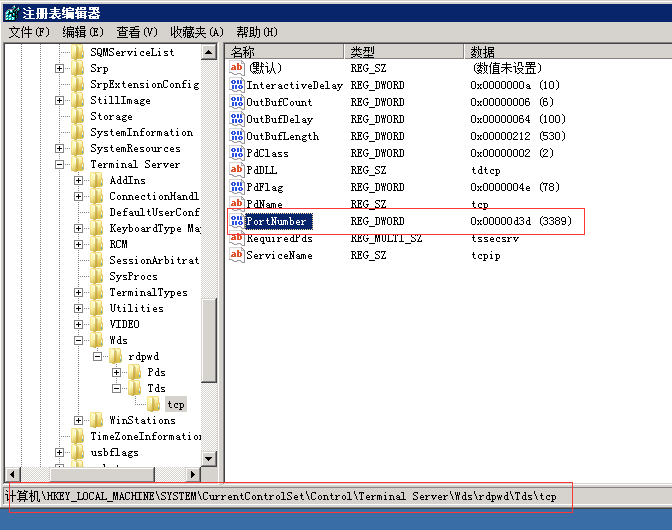Click the InteractiveDelay DWORD icon

click(237, 85)
